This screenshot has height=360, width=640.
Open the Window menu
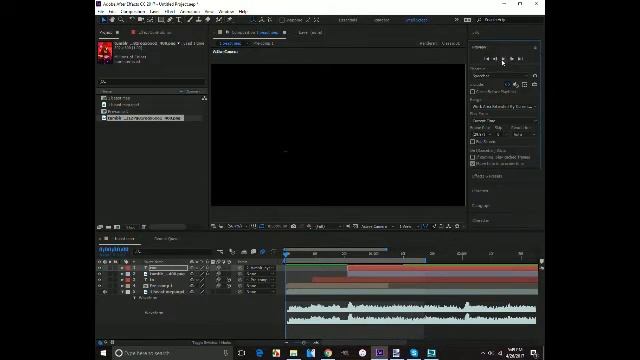[x=226, y=12]
